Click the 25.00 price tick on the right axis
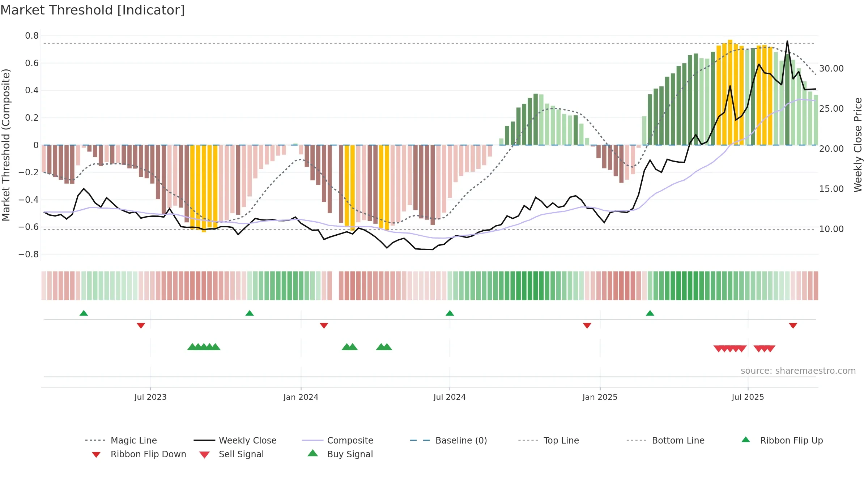This screenshot has height=488, width=868. click(831, 109)
